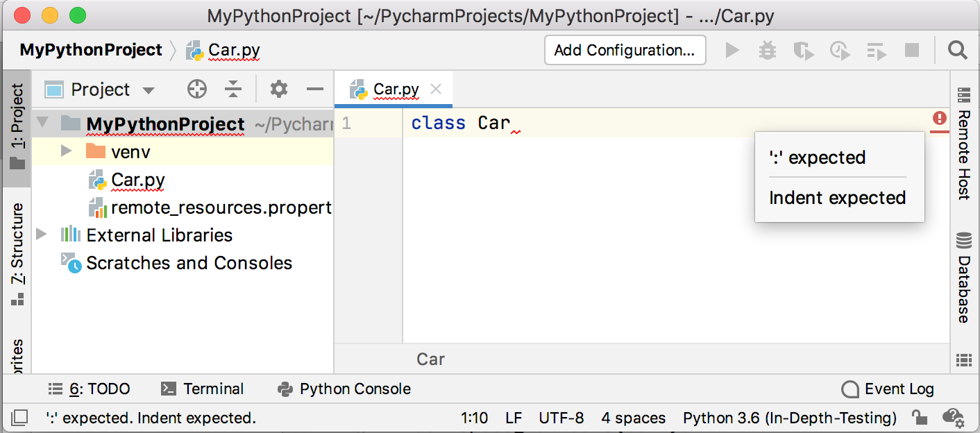
Task: Change the LF line separator
Action: point(514,418)
